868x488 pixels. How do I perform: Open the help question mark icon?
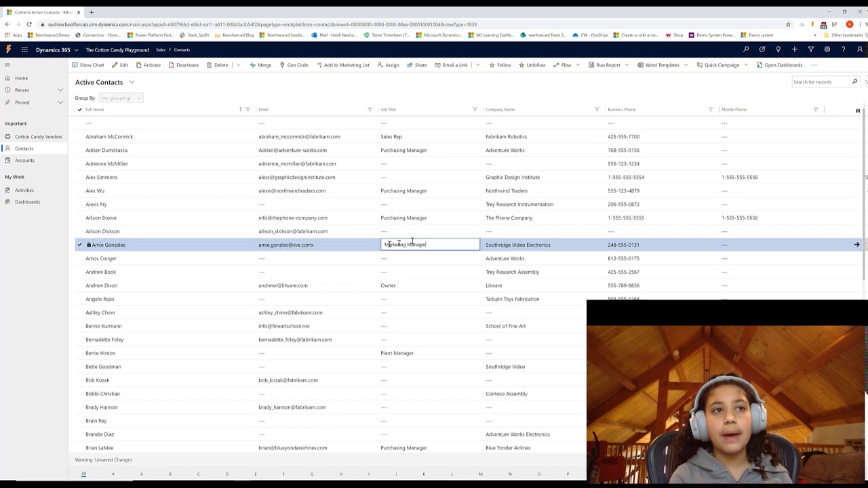click(x=843, y=49)
